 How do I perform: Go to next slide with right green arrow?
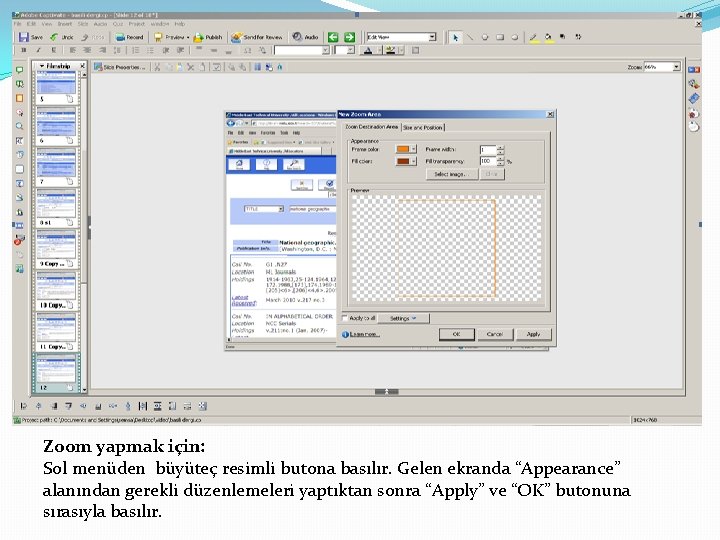pos(350,37)
